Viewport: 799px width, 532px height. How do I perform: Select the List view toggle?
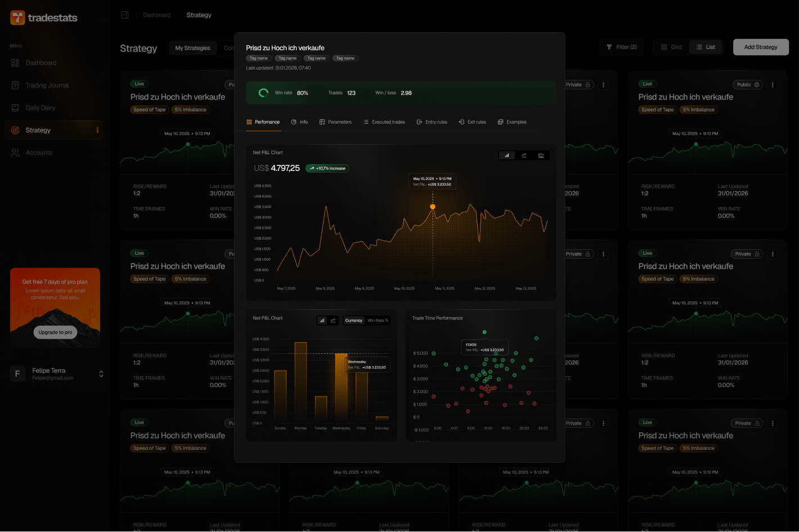point(705,47)
